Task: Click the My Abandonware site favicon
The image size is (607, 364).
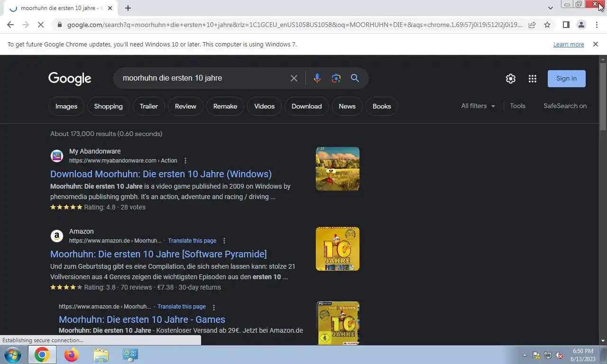Action: [x=57, y=156]
